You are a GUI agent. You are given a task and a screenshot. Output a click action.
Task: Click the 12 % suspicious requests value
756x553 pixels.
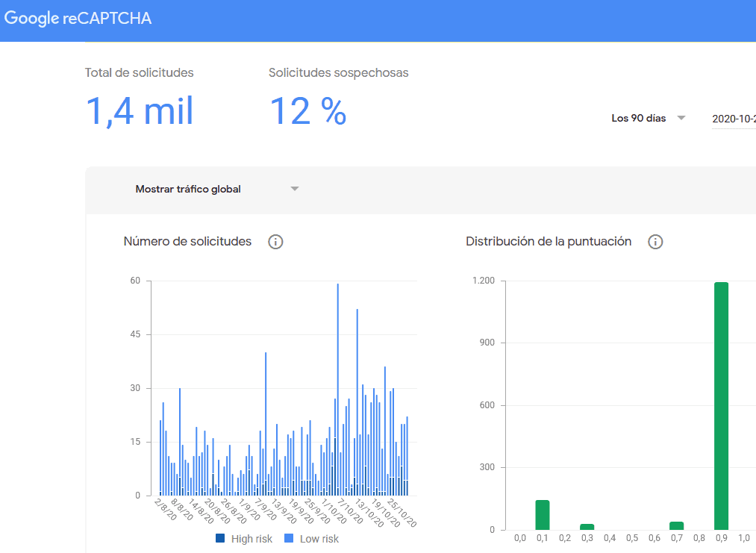point(308,111)
